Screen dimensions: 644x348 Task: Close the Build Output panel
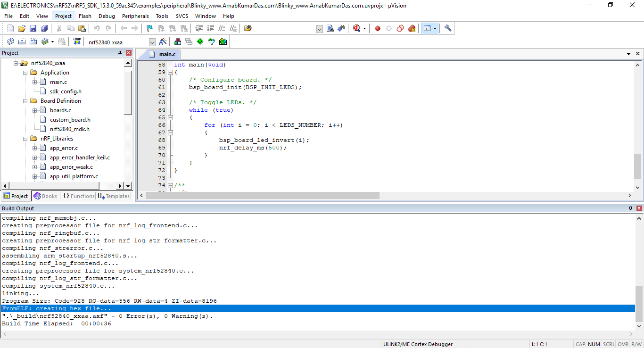click(x=640, y=208)
